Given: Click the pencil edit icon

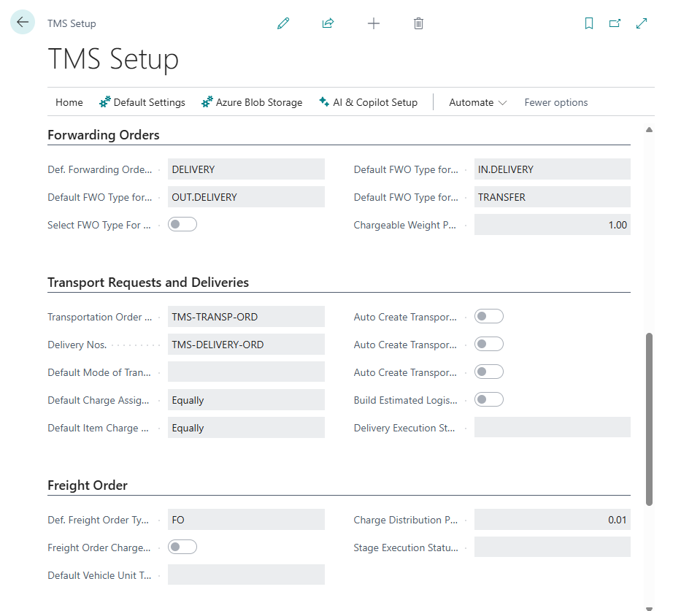Looking at the screenshot, I should coord(283,23).
